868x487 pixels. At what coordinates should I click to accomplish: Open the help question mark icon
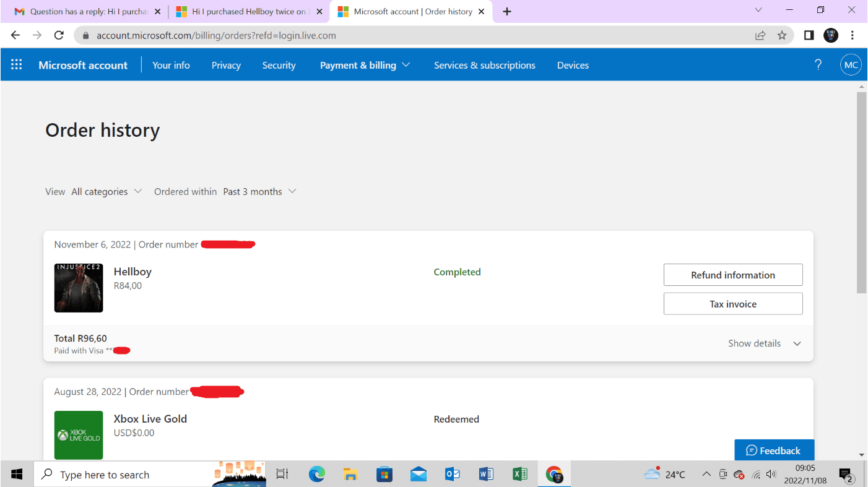818,65
